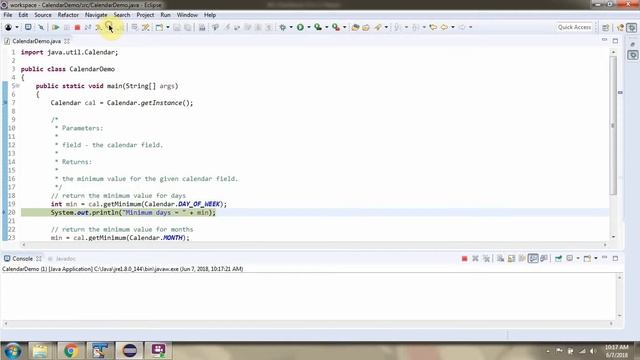640x360 pixels.
Task: Click the line 5 folding toggle
Action: (18, 86)
